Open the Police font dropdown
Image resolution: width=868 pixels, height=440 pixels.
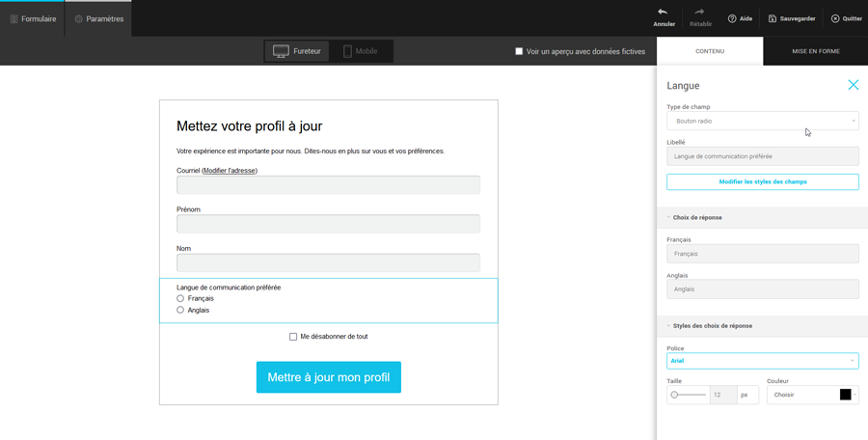tap(762, 361)
